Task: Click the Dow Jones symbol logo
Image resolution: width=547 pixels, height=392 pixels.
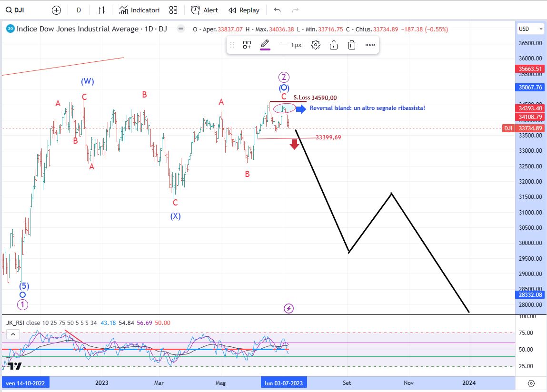Action: (10, 29)
